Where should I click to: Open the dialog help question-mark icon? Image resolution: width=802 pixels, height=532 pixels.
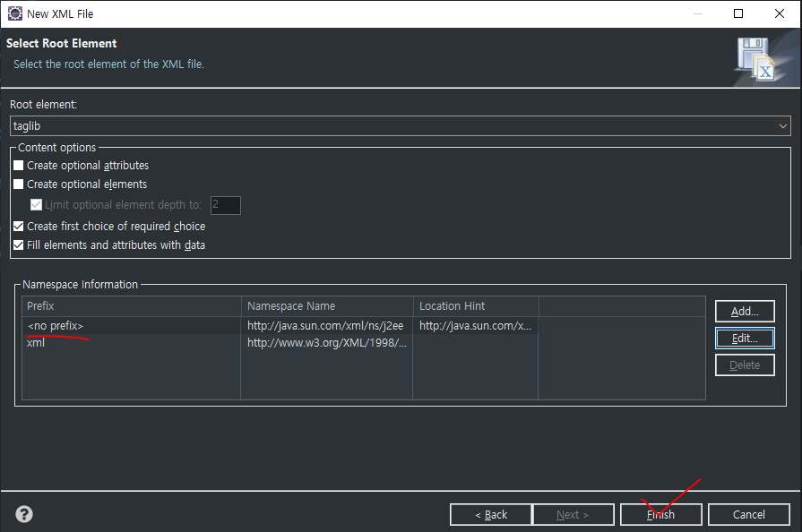[x=24, y=514]
